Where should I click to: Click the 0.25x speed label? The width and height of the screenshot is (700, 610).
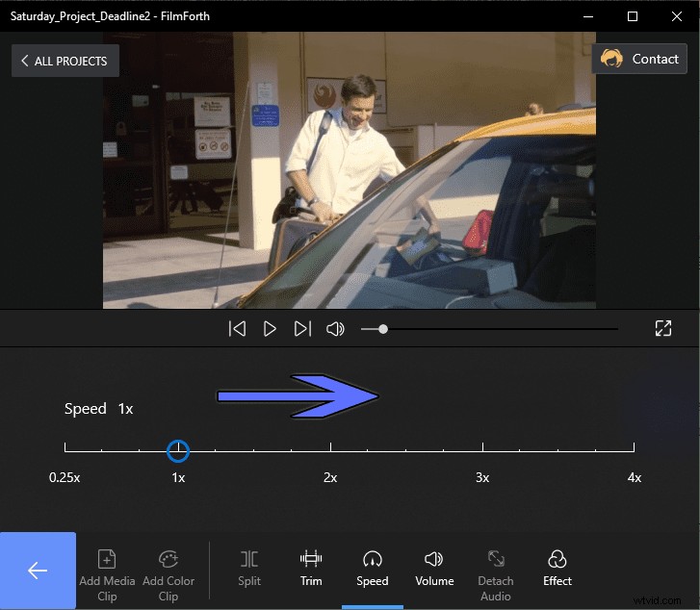[x=65, y=477]
